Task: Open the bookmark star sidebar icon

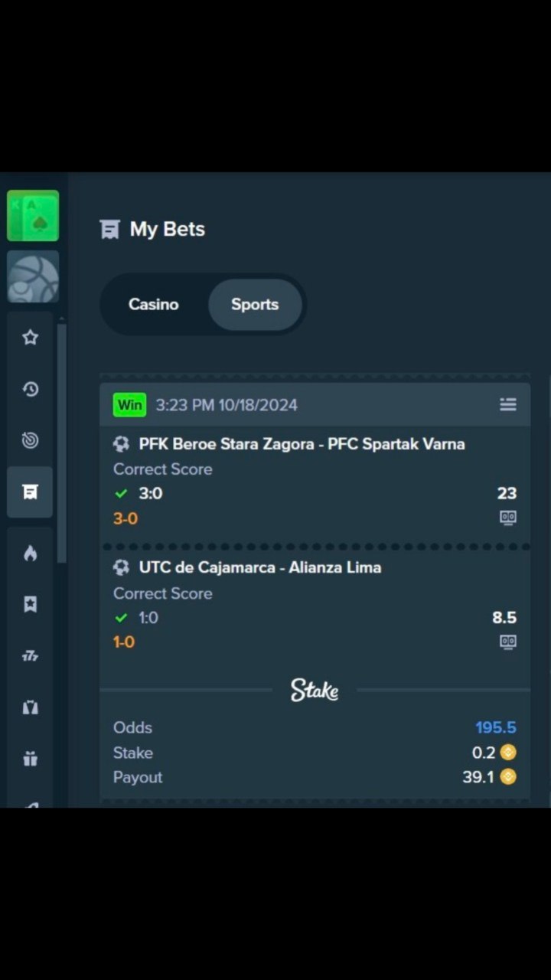Action: 30,604
